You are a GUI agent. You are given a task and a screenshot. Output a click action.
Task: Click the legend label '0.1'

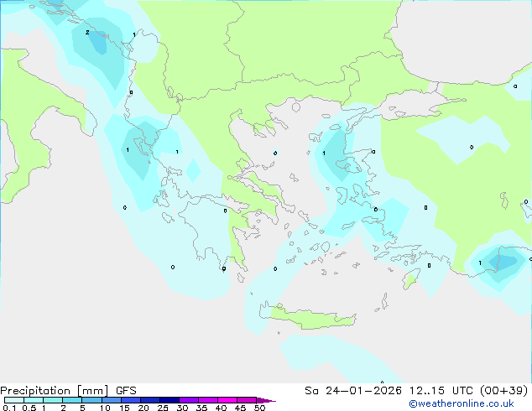point(9,408)
